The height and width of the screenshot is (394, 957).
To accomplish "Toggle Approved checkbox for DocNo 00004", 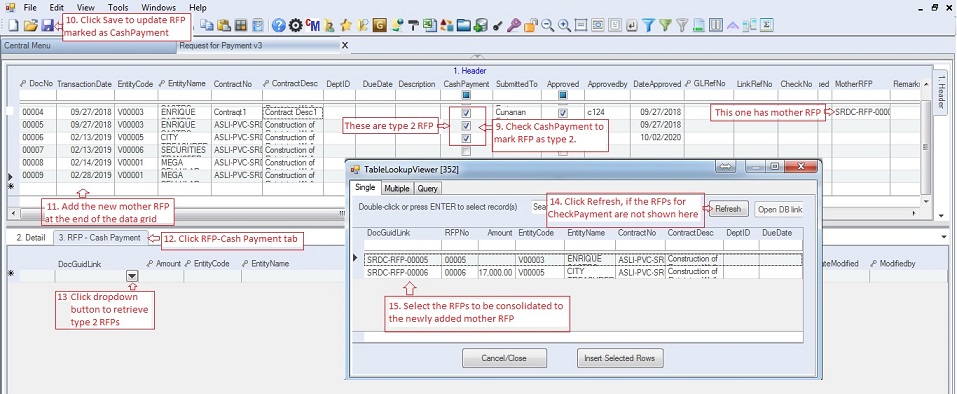I will tap(563, 113).
